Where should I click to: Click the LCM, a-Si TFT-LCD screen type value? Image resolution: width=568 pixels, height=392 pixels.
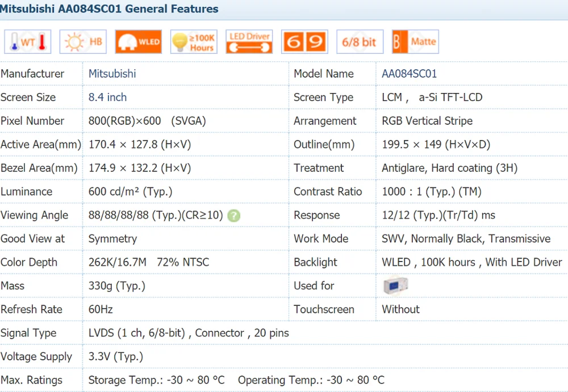[x=432, y=98]
